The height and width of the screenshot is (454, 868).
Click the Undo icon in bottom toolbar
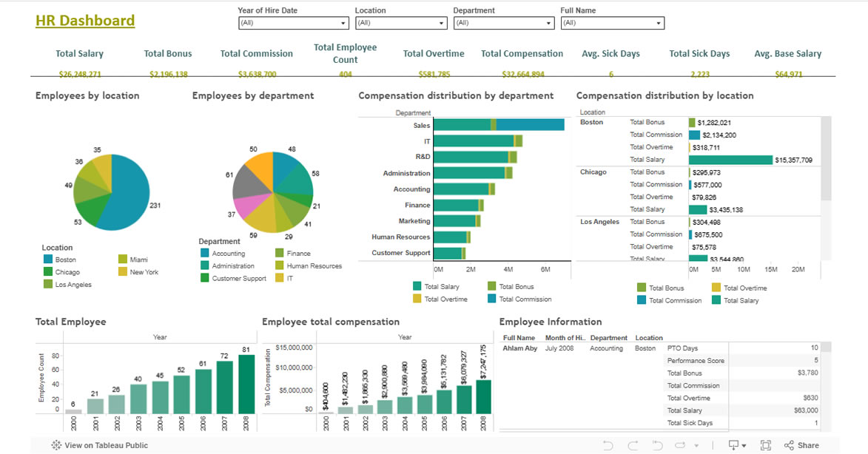[x=608, y=445]
